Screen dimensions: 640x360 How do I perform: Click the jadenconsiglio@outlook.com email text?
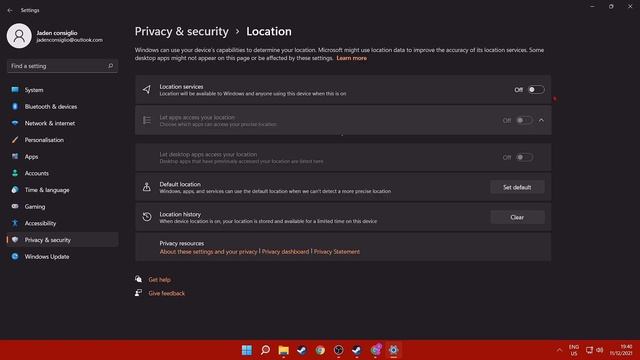69,40
